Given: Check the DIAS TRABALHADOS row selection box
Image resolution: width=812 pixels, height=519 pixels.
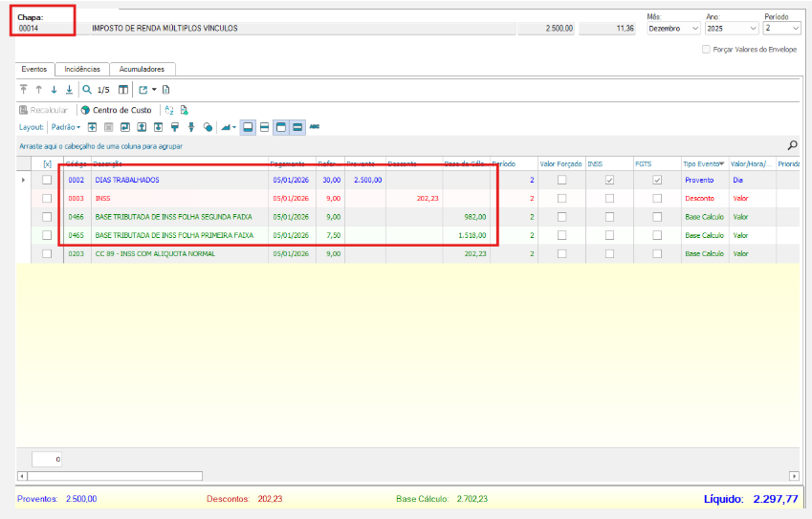Looking at the screenshot, I should point(47,180).
